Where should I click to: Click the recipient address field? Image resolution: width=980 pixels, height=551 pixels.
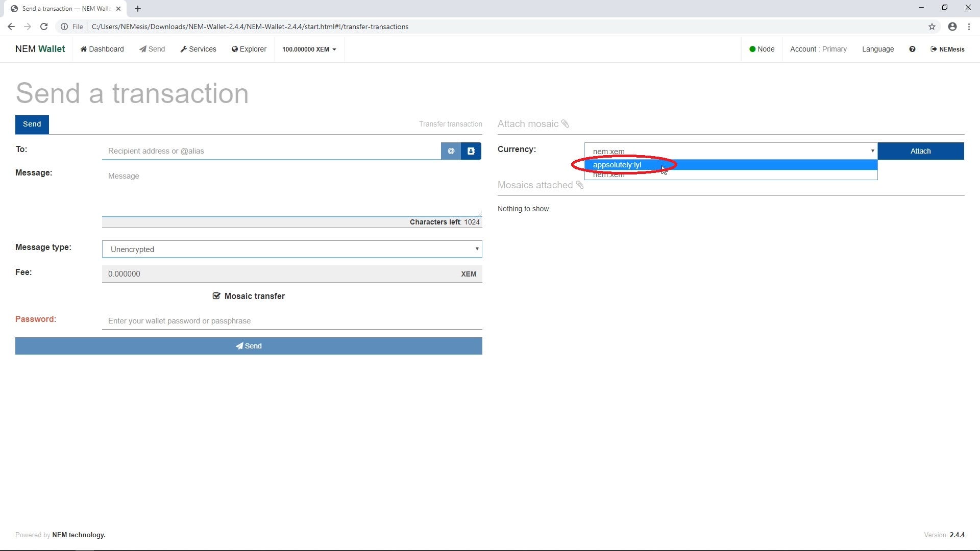click(x=271, y=151)
